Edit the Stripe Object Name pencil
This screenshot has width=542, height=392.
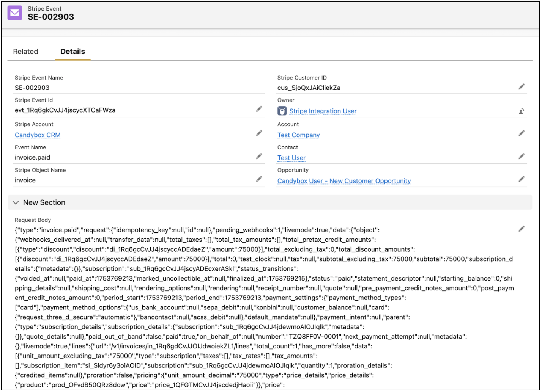point(259,179)
